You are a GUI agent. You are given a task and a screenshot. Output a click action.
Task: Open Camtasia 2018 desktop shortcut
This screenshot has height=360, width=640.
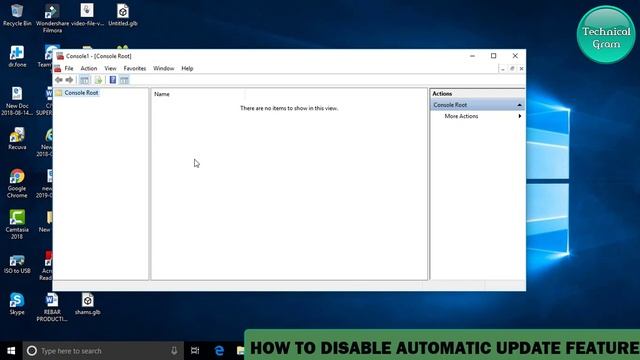[x=17, y=224]
